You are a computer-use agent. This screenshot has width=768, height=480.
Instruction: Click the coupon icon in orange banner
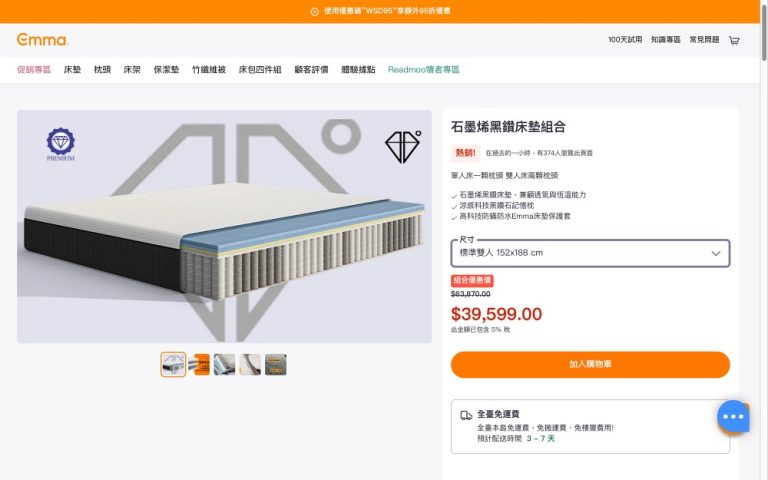pos(314,11)
